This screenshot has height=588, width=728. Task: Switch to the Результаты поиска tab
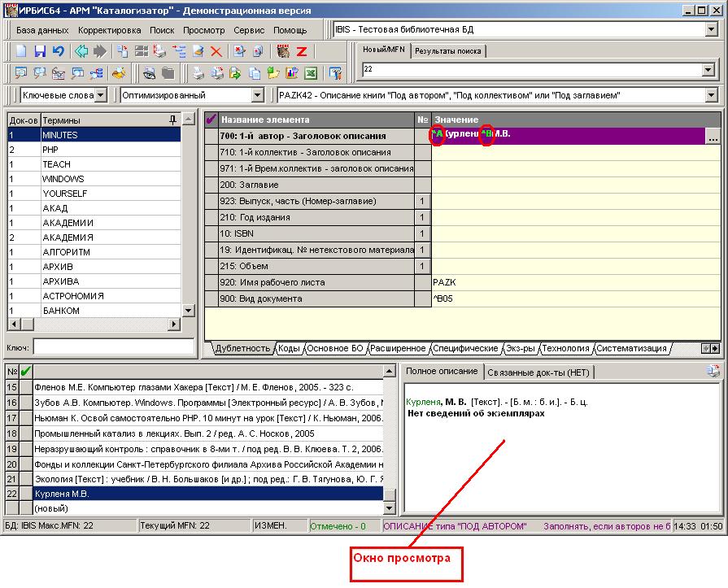[x=447, y=51]
